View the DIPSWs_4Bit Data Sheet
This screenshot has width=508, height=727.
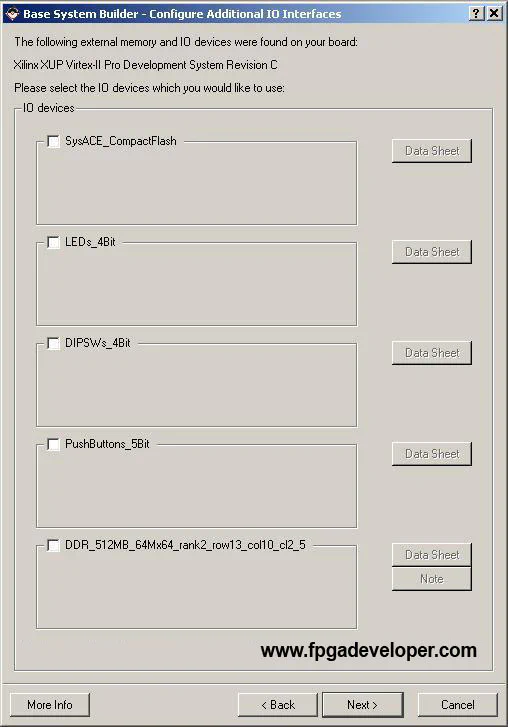coord(432,353)
